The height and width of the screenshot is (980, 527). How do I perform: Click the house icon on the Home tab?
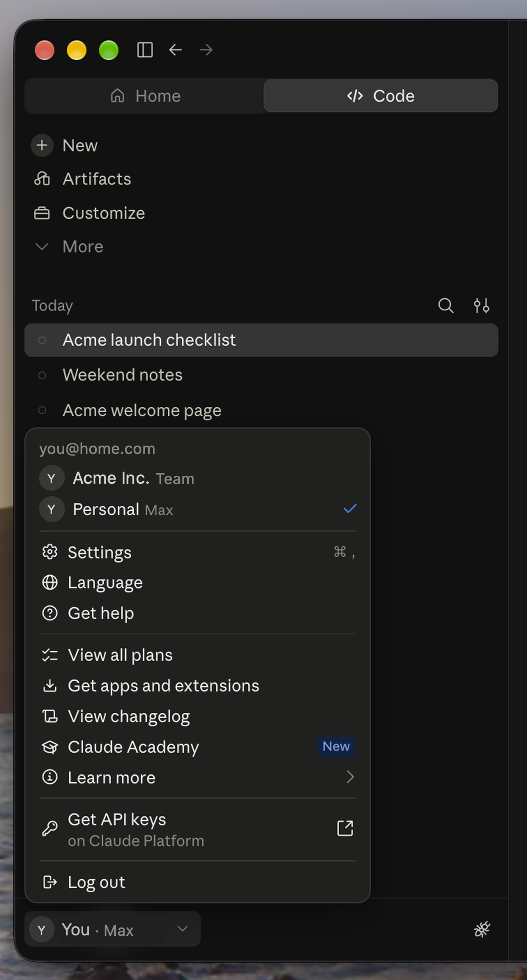118,95
